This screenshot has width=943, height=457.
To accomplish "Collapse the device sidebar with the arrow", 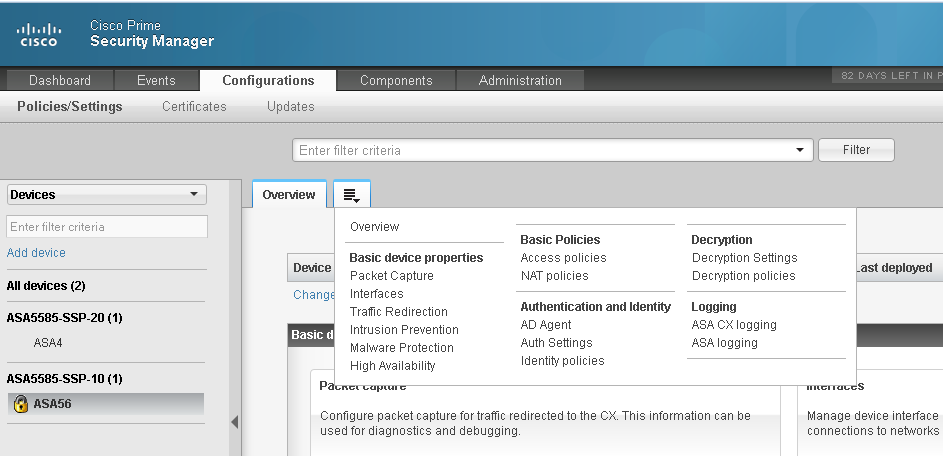I will point(235,422).
